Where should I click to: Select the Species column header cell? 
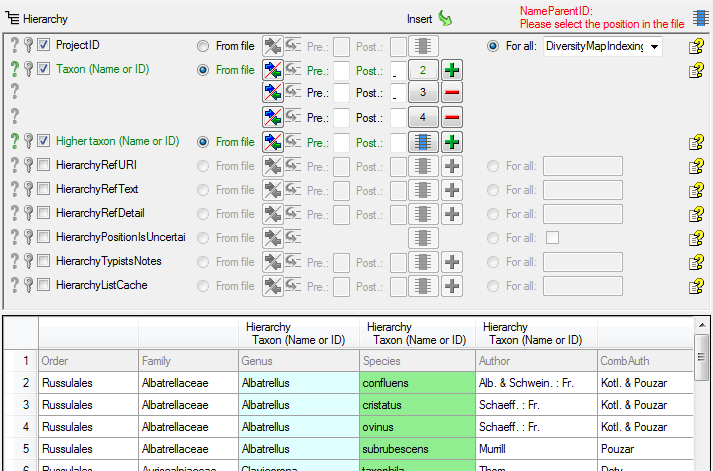(x=417, y=360)
